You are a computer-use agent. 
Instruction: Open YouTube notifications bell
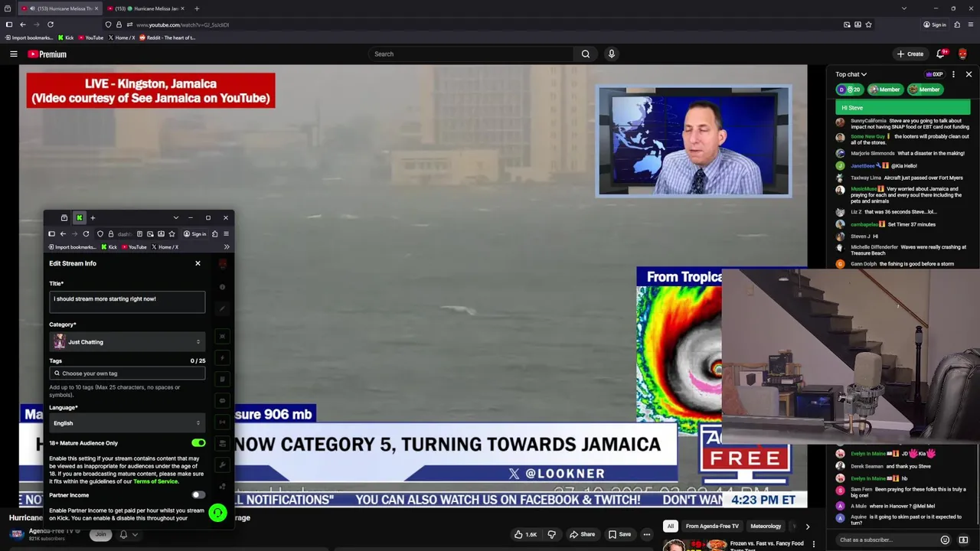pos(941,54)
